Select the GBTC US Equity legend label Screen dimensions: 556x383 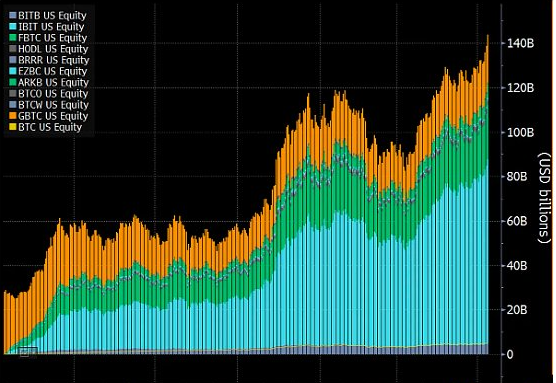pos(53,116)
